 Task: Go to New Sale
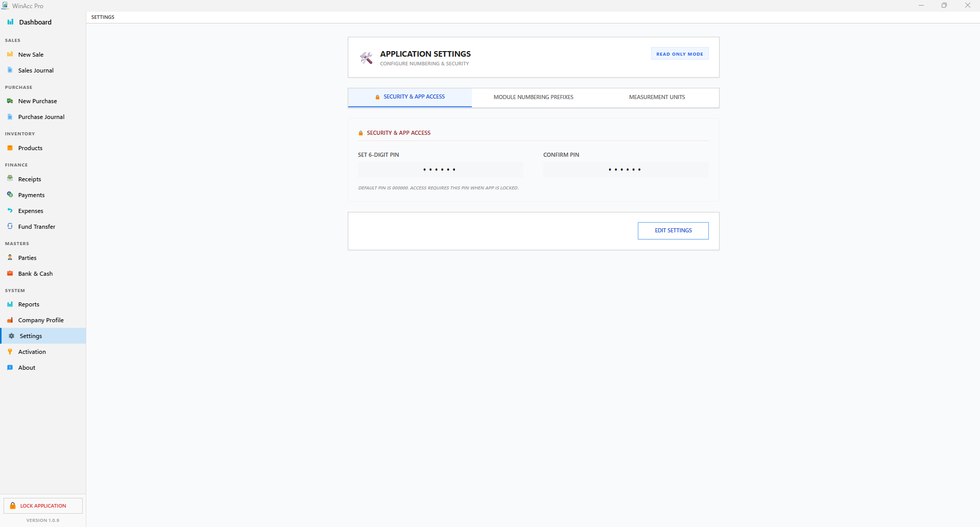tap(43, 54)
